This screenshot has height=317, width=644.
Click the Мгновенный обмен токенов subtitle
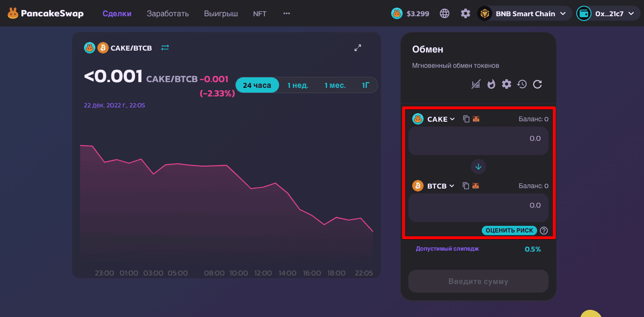coord(456,65)
